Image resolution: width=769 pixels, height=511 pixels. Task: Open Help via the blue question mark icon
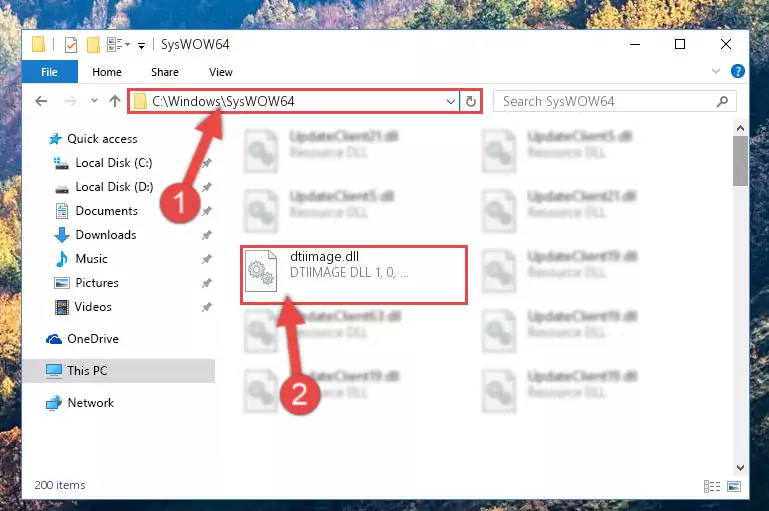(x=737, y=72)
